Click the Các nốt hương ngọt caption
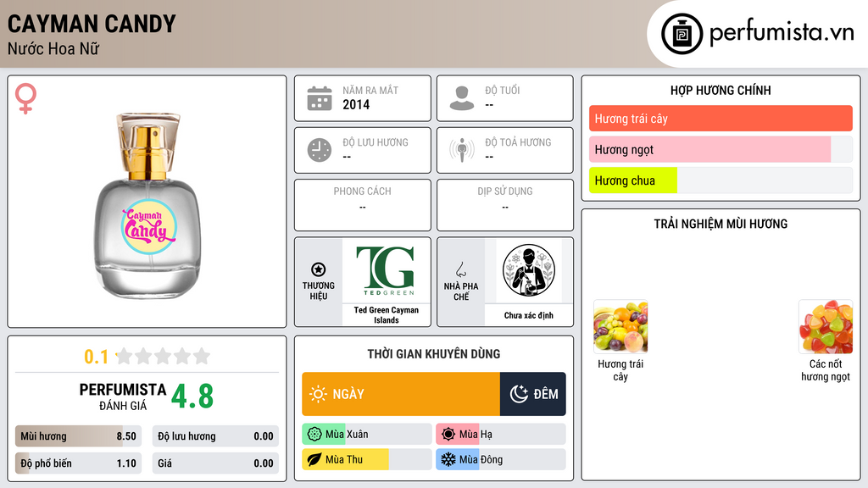The height and width of the screenshot is (488, 868). (826, 370)
